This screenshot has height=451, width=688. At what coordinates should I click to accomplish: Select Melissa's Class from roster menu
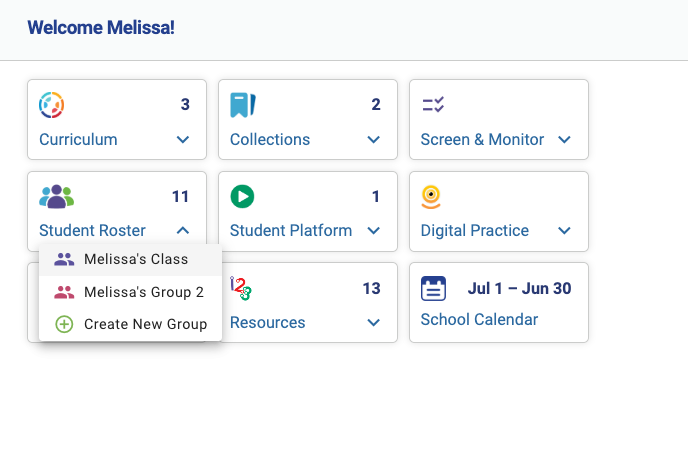click(130, 259)
